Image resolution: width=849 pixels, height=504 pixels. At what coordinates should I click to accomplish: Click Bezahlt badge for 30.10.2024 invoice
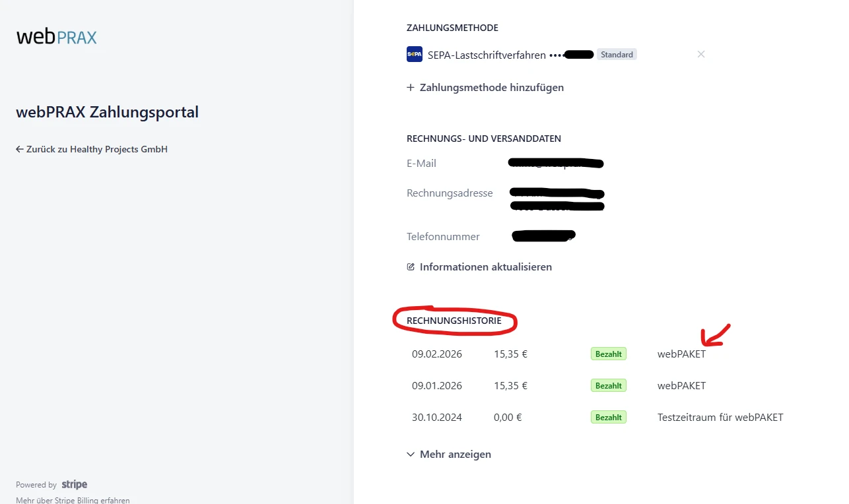[x=608, y=418]
